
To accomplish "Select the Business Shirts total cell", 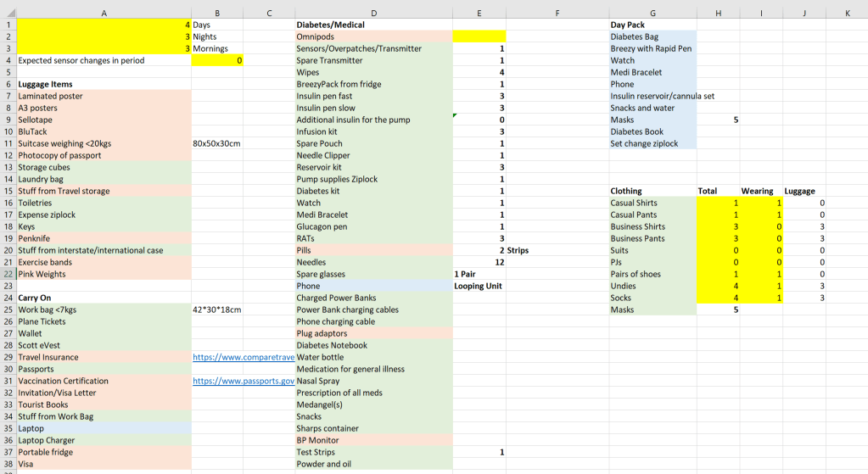I will click(717, 226).
